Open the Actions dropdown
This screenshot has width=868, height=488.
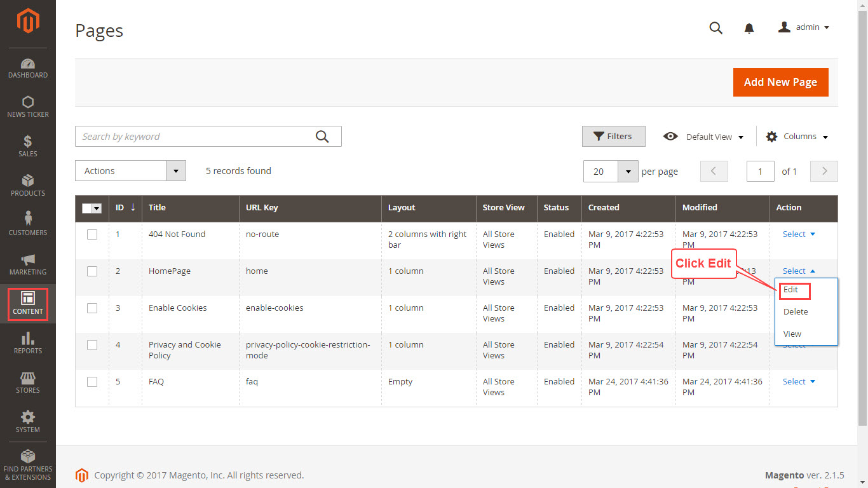pyautogui.click(x=130, y=171)
